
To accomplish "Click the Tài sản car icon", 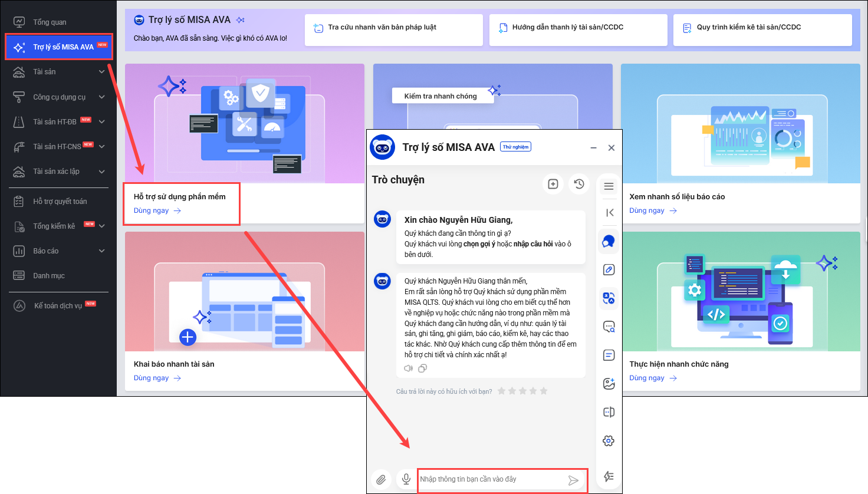I will click(19, 72).
